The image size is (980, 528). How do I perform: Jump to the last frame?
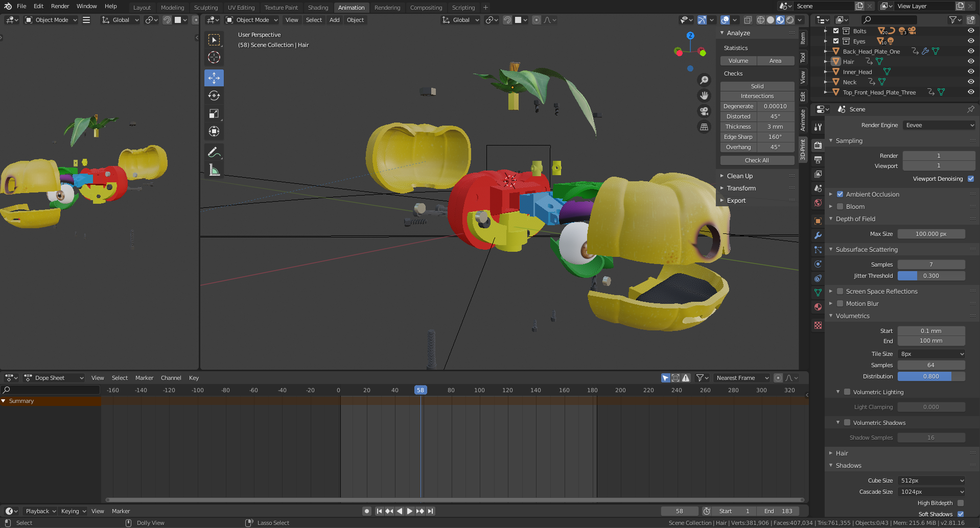coord(431,511)
